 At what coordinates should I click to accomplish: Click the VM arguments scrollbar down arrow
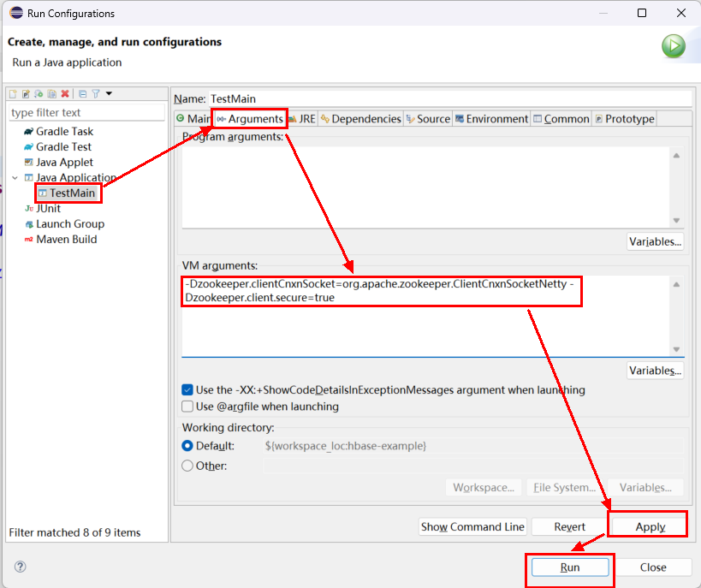[676, 349]
